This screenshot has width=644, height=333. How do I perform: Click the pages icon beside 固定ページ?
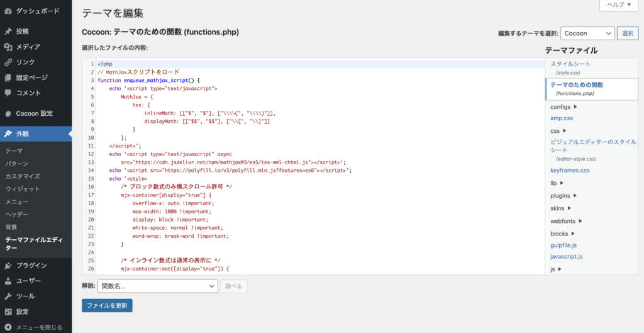pos(8,77)
